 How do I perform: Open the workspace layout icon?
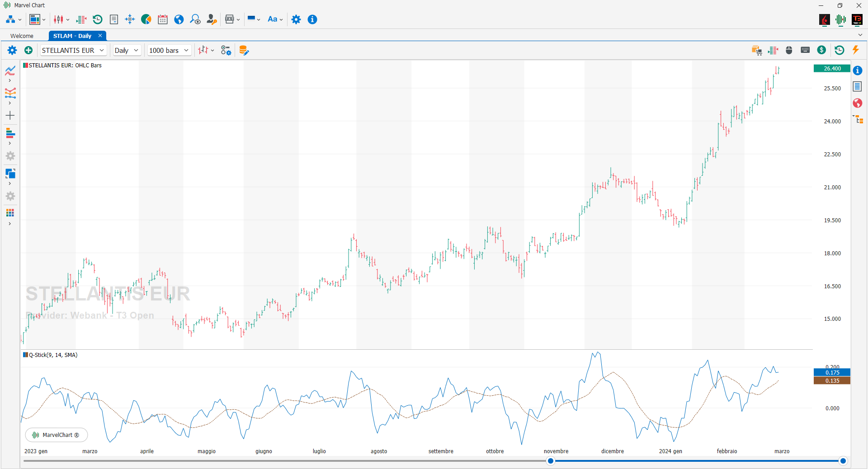35,19
